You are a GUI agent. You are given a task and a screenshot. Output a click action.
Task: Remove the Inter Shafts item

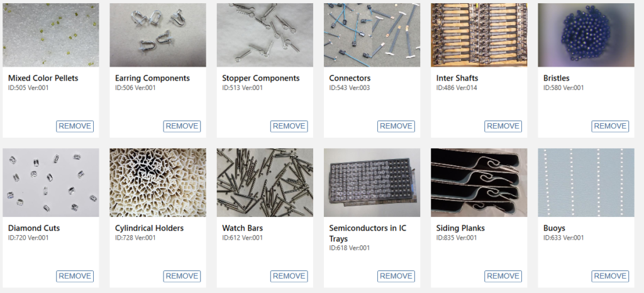coord(503,126)
